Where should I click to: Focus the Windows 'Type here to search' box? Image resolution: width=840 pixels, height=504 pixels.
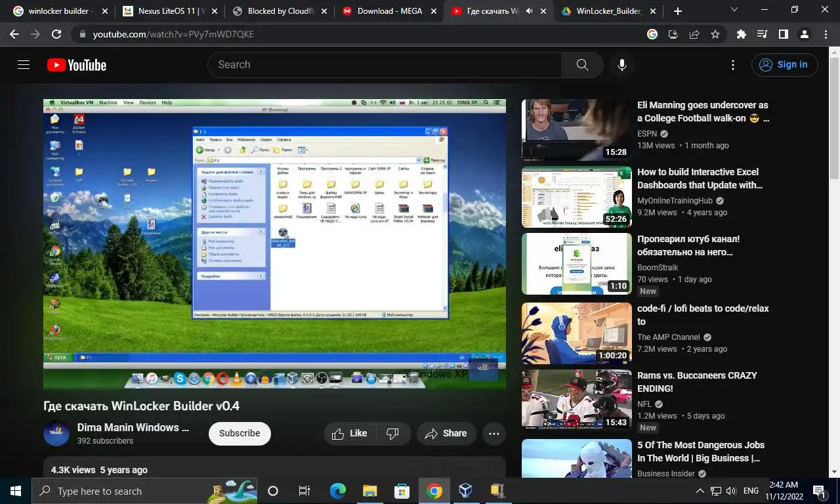[x=144, y=491]
